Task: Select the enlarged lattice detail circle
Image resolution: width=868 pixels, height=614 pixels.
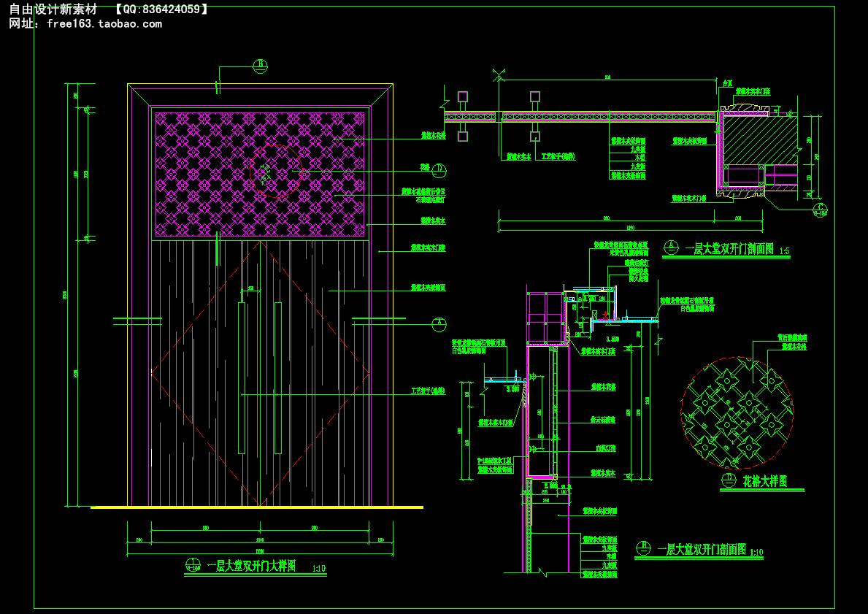Action: tap(737, 413)
